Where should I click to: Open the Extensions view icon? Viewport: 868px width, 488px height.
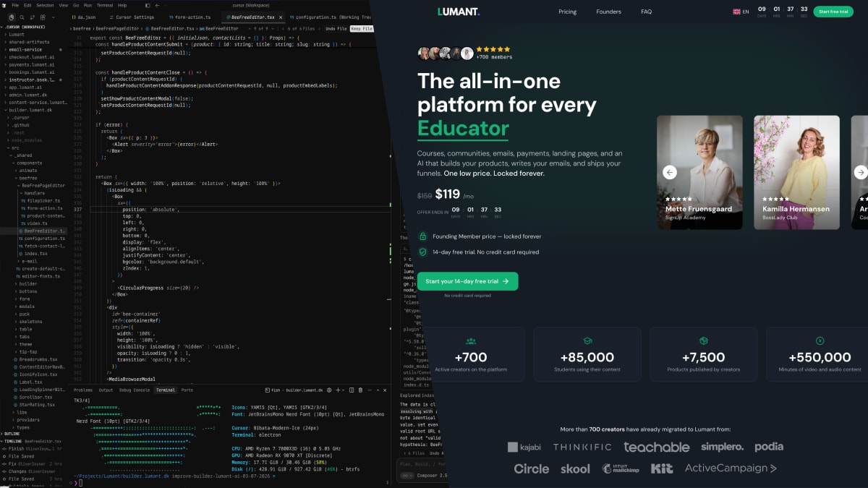tap(43, 17)
